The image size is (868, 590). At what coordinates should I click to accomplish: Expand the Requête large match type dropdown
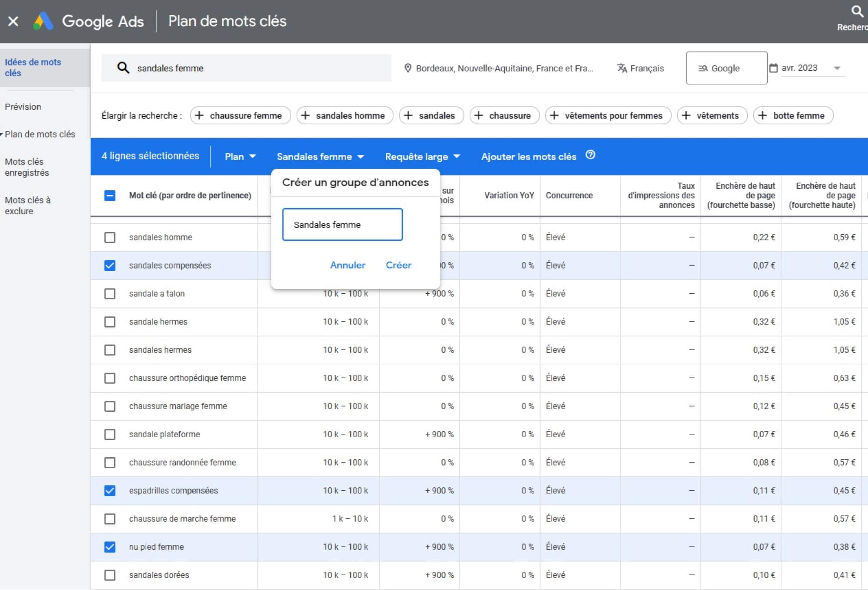click(x=422, y=156)
